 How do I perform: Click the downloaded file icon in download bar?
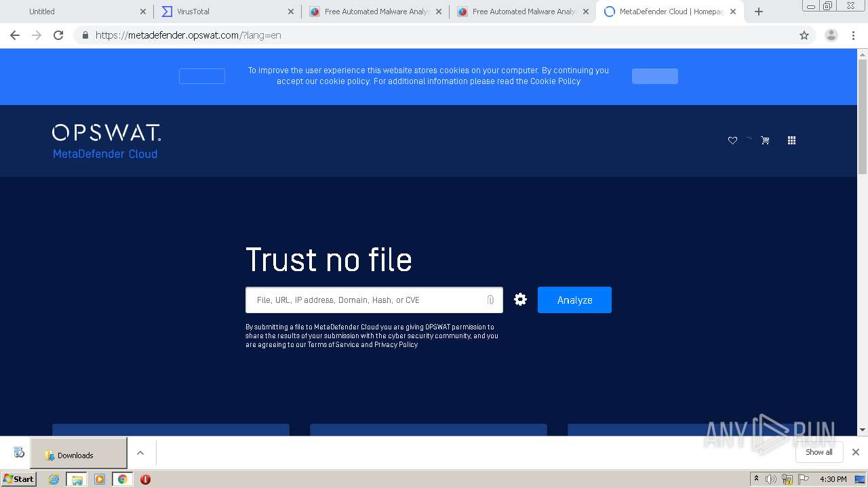click(19, 453)
